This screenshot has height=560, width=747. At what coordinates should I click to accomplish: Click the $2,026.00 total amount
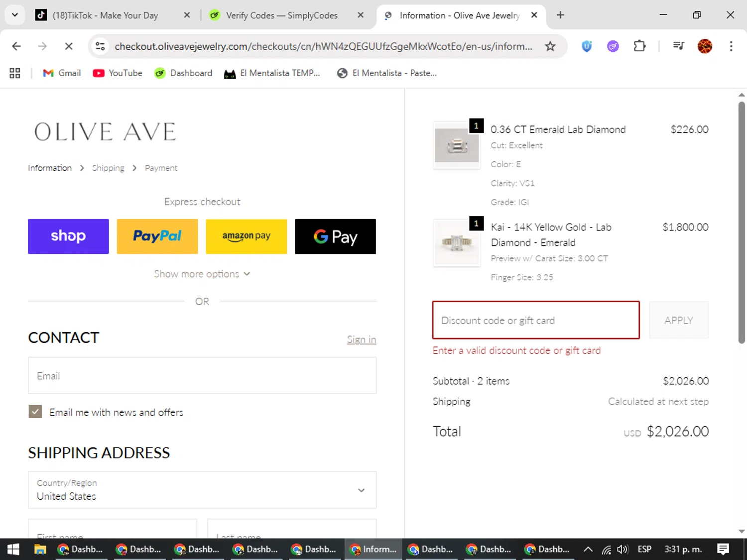point(677,432)
